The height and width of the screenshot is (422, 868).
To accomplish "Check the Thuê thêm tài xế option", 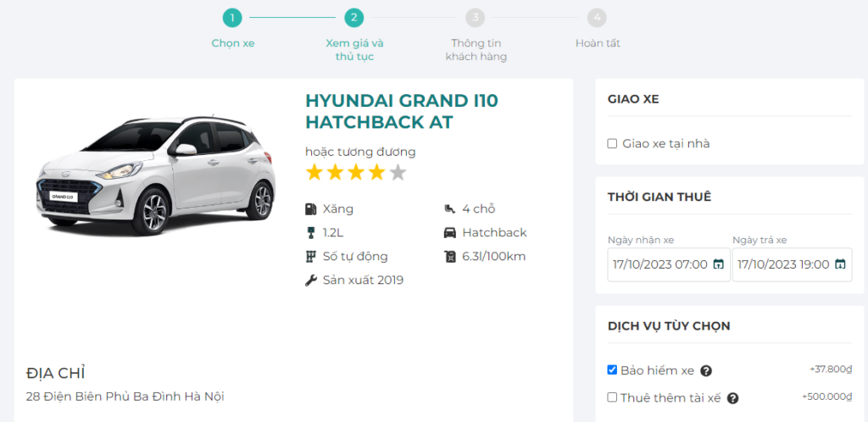I will pyautogui.click(x=613, y=397).
